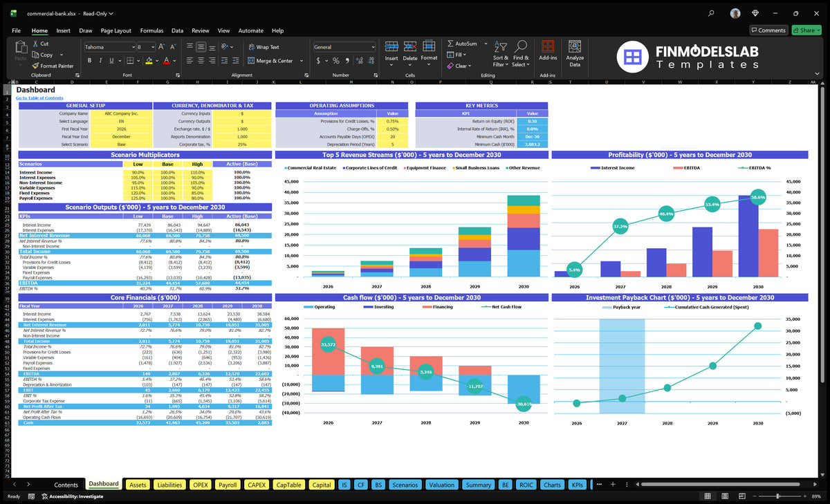Open the Page Layout ribbon tab
The height and width of the screenshot is (504, 830).
click(116, 30)
